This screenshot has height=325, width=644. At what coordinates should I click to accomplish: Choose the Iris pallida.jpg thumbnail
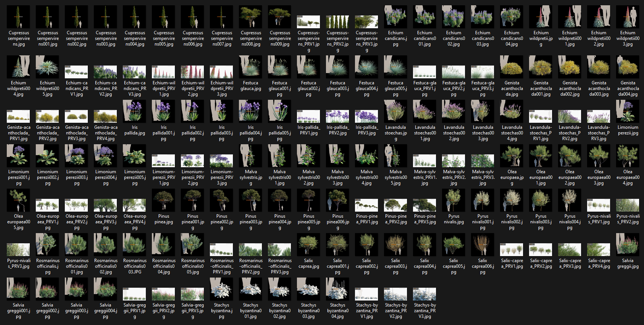tap(135, 111)
